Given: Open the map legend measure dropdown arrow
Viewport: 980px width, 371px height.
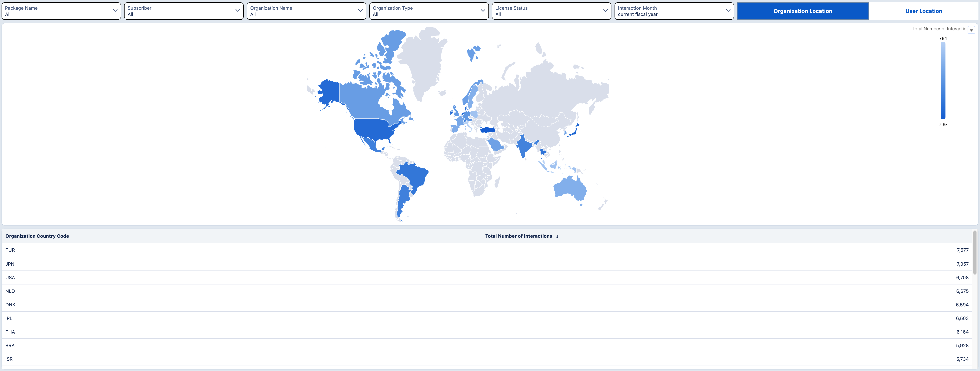Looking at the screenshot, I should 971,30.
